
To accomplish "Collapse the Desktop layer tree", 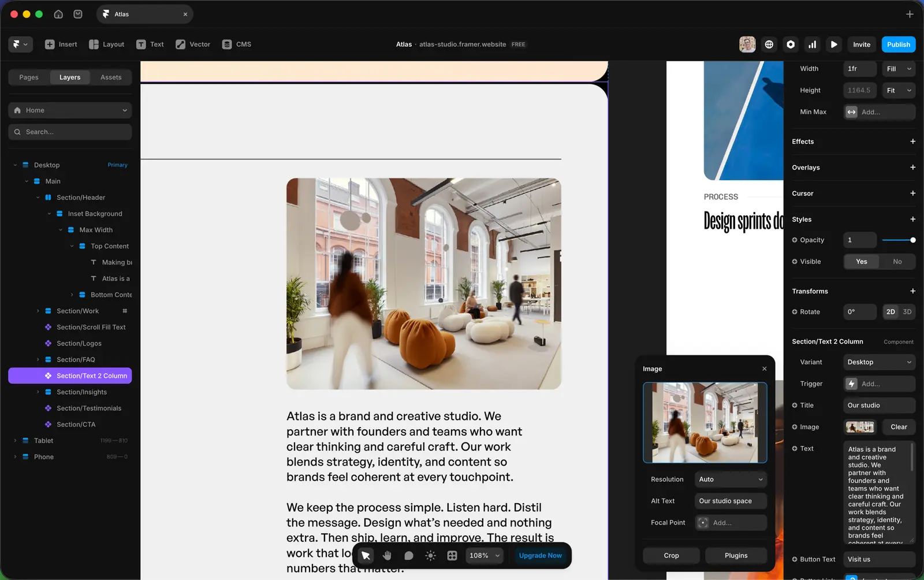I will (x=15, y=165).
